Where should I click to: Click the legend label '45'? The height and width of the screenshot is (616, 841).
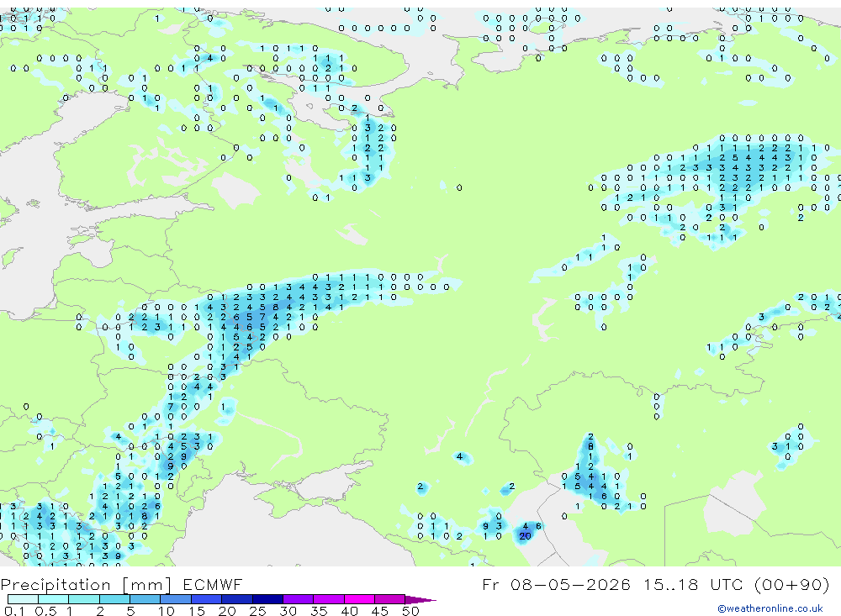point(380,611)
